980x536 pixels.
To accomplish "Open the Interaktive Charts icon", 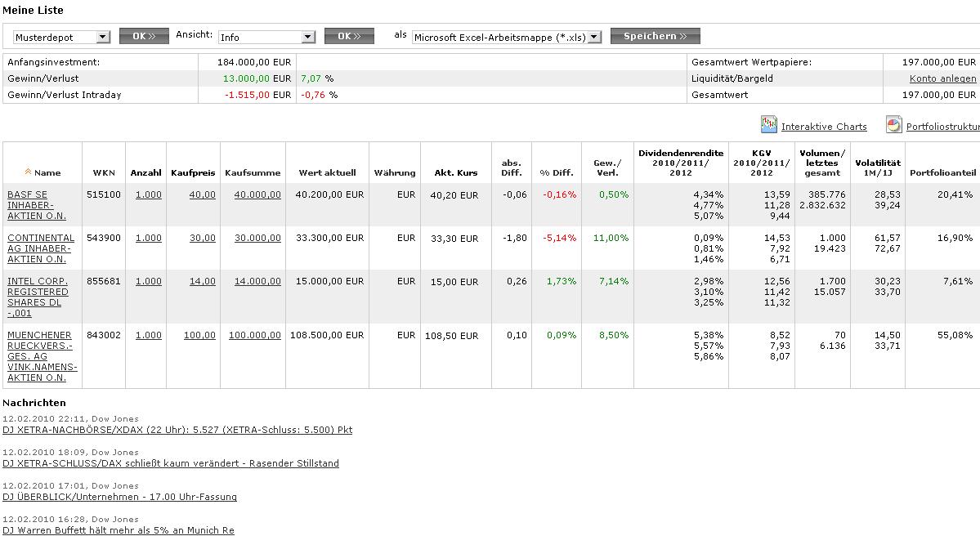I will click(769, 125).
